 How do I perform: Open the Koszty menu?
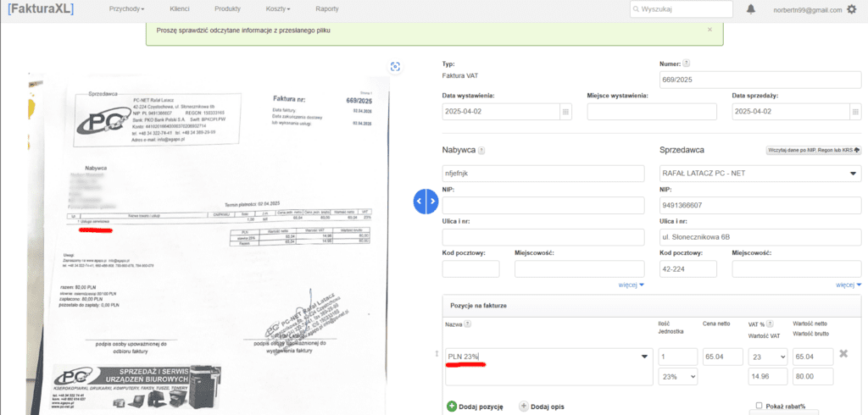(277, 9)
